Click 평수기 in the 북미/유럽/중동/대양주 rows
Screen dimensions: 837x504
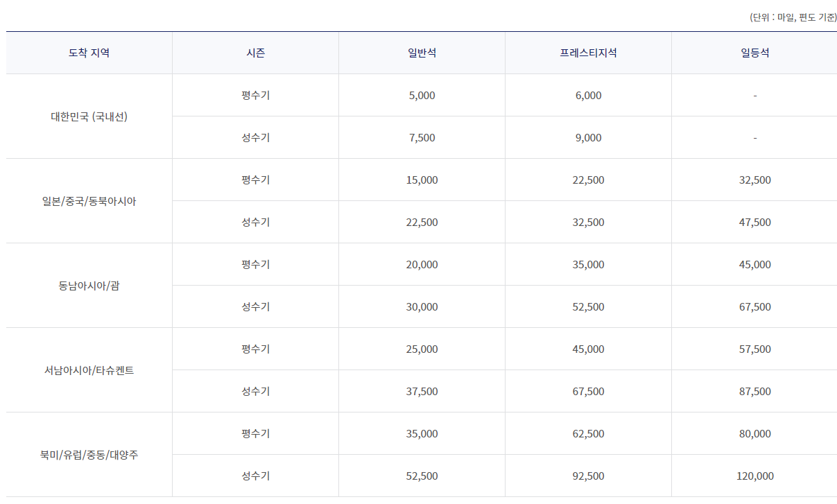click(x=255, y=433)
